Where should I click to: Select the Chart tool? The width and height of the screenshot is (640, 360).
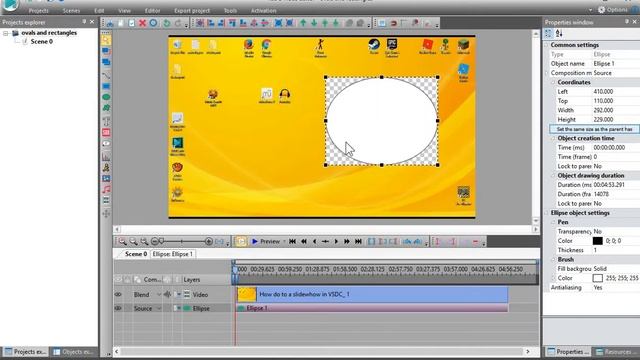click(x=106, y=157)
